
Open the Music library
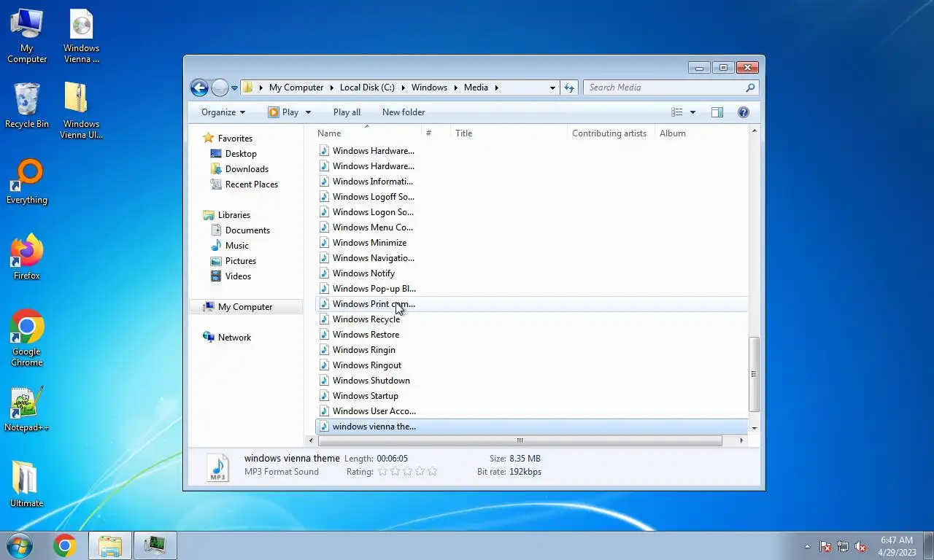[x=237, y=246]
